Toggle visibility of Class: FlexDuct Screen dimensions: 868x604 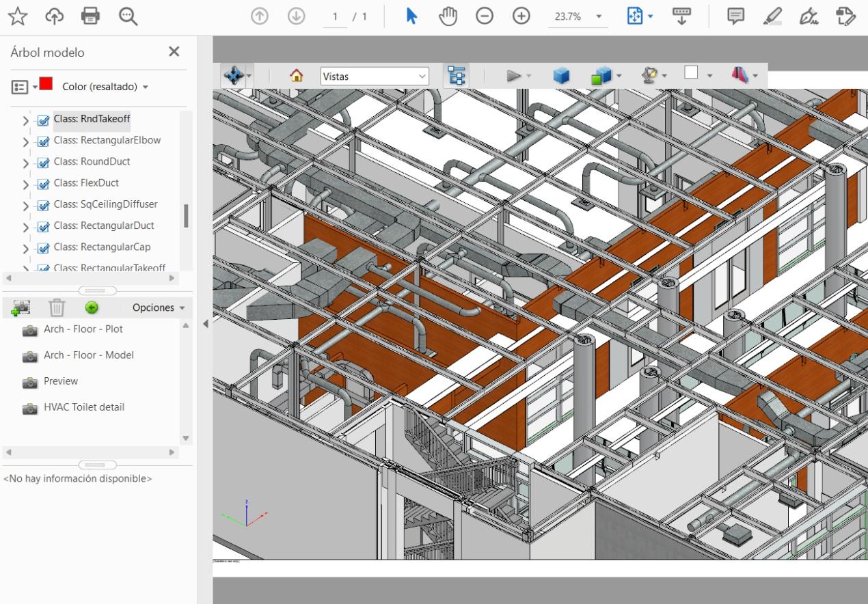click(x=42, y=184)
